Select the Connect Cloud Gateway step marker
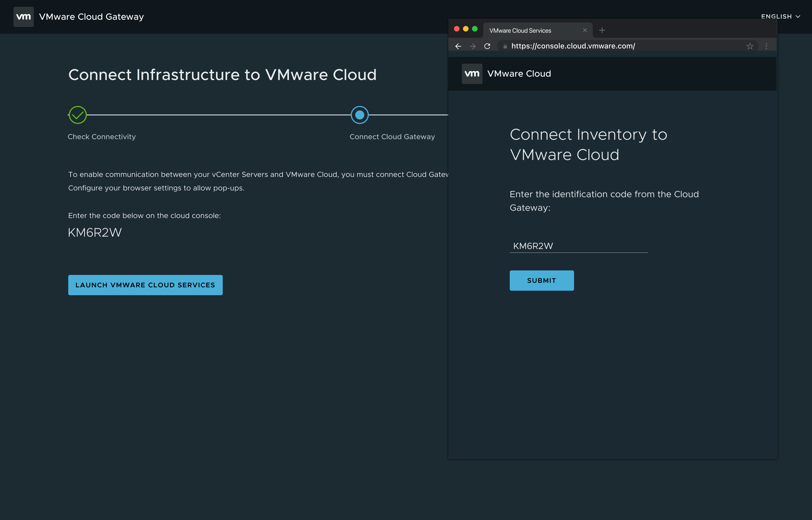 tap(359, 115)
